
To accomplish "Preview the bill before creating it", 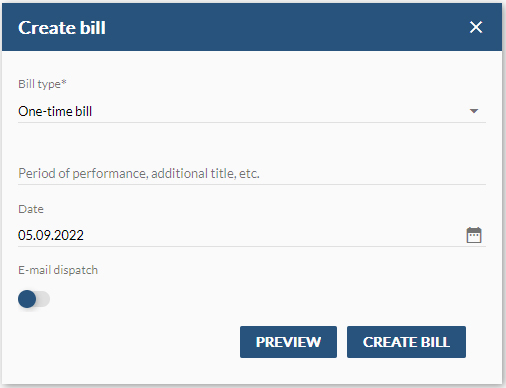I will coord(288,342).
